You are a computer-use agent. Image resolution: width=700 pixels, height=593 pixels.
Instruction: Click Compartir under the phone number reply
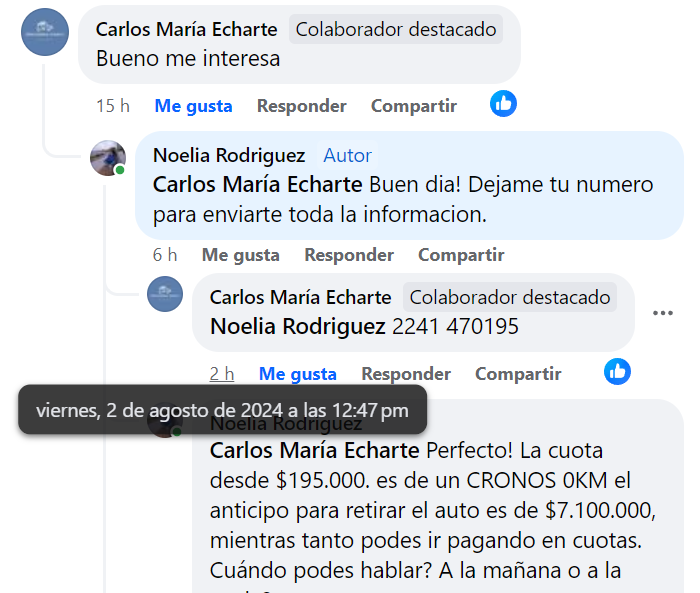pos(517,374)
